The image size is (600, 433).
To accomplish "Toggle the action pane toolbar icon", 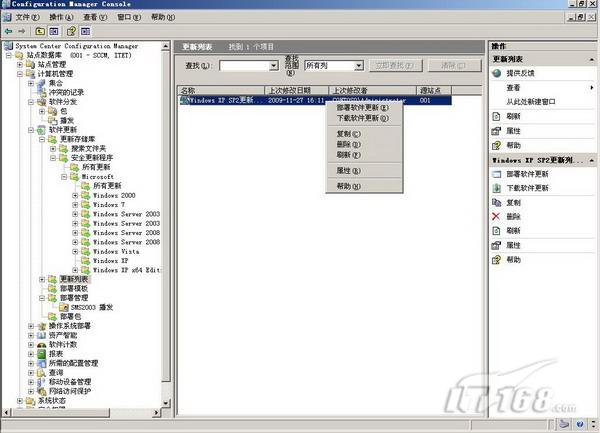I will [85, 31].
